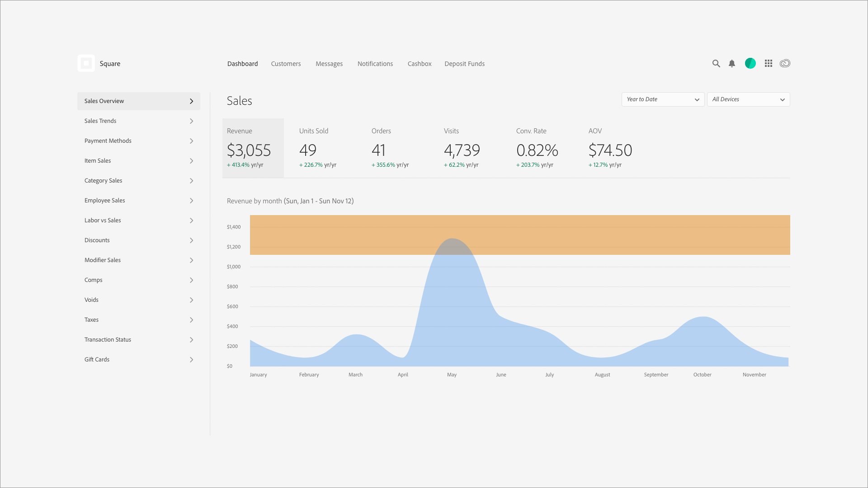Open the Cashbox tab
The width and height of the screenshot is (868, 488).
pos(419,64)
